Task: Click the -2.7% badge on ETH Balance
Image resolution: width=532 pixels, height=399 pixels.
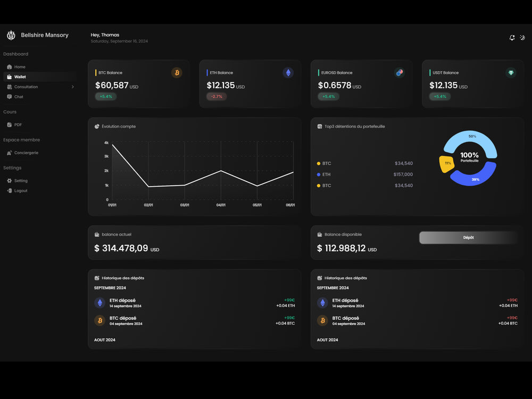Action: (x=217, y=96)
